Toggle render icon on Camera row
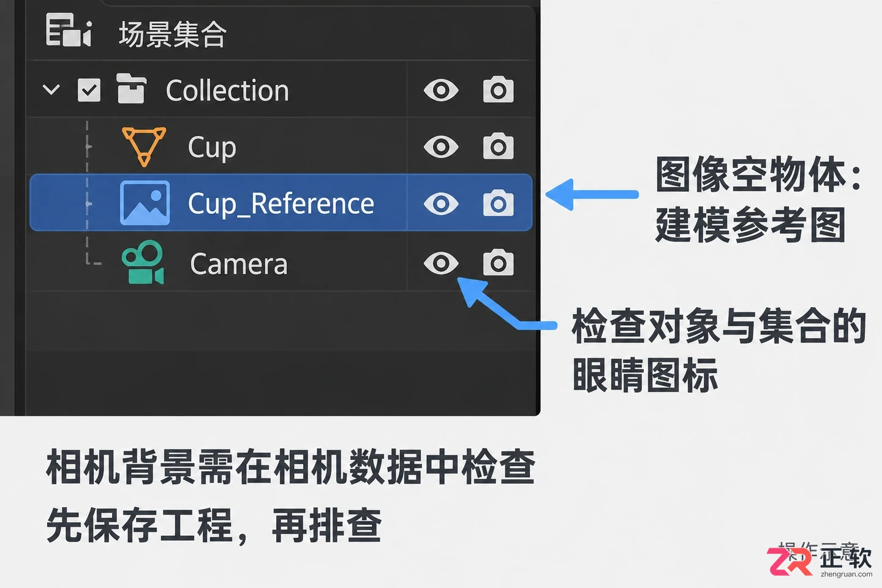The height and width of the screenshot is (588, 882). click(498, 263)
